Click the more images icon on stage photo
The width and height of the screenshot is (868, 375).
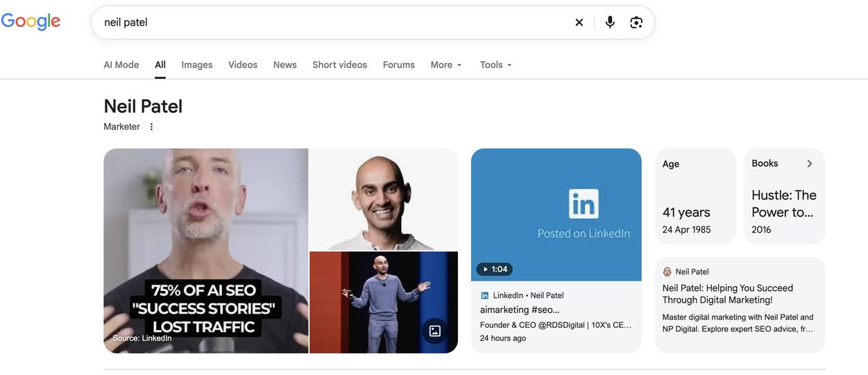pyautogui.click(x=435, y=331)
